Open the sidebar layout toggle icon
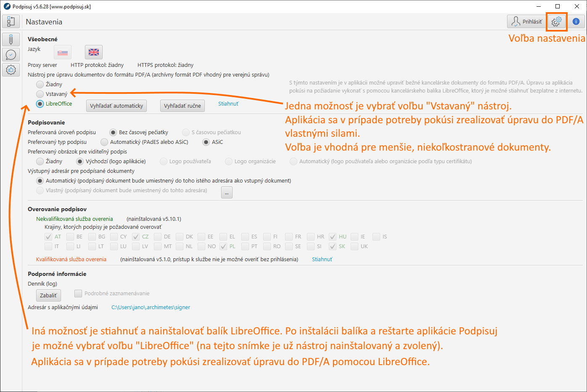This screenshot has width=587, height=392. (11, 21)
